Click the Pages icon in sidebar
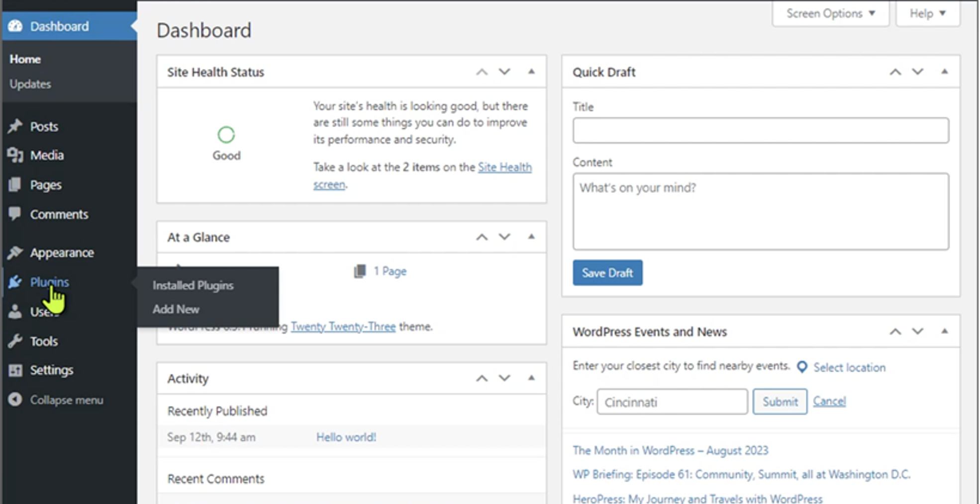980x504 pixels. tap(15, 185)
